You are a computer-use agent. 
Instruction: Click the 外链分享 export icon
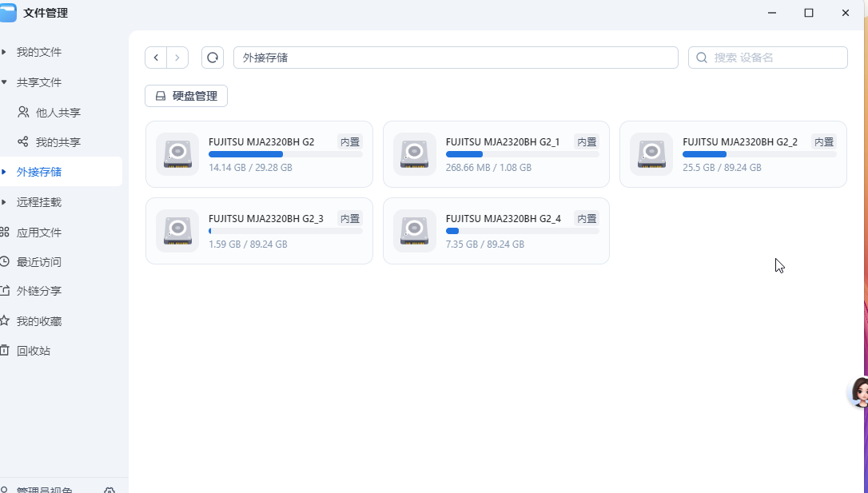(5, 291)
